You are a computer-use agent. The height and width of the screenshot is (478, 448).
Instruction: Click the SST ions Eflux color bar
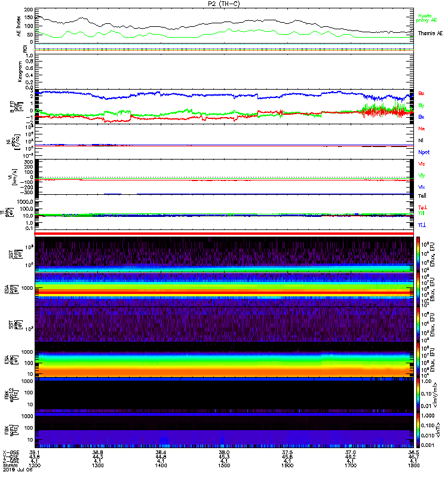click(x=418, y=255)
